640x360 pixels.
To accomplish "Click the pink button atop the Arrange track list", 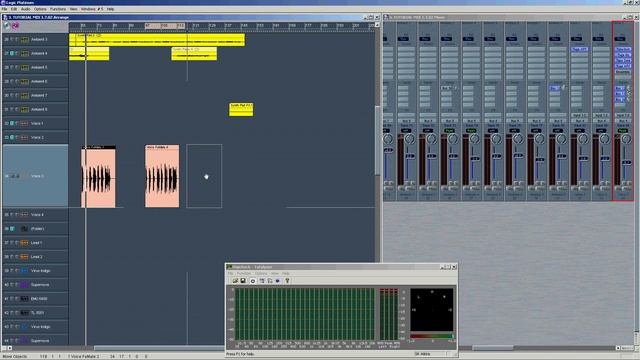I will (x=16, y=26).
